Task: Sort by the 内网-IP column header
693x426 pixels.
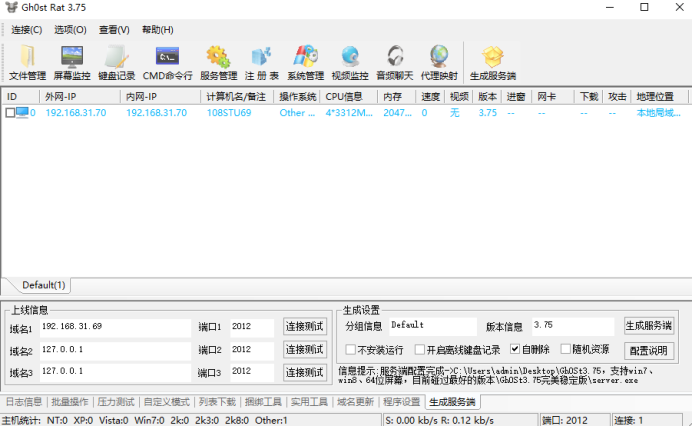Action: pyautogui.click(x=160, y=96)
